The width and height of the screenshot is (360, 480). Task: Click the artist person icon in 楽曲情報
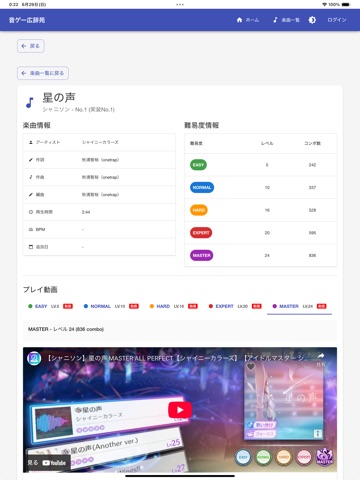[x=31, y=142]
